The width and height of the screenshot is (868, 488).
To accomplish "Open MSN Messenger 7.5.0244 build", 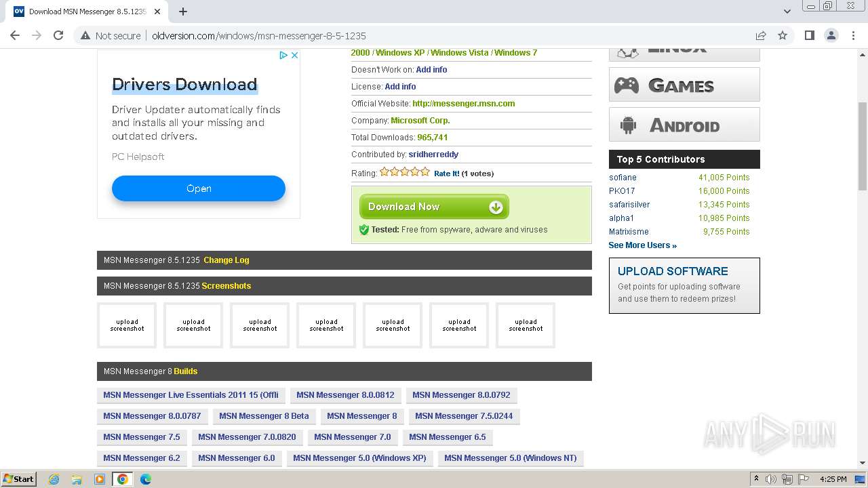I will 464,416.
